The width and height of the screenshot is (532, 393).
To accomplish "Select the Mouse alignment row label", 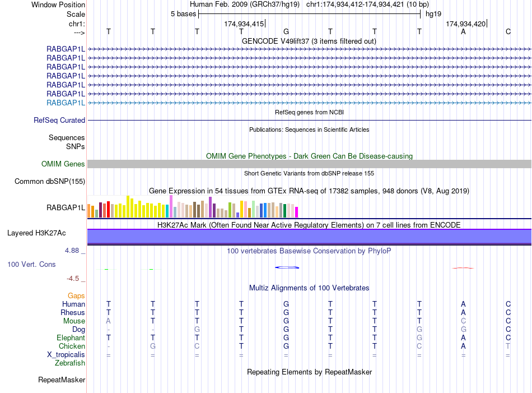I will click(74, 321).
